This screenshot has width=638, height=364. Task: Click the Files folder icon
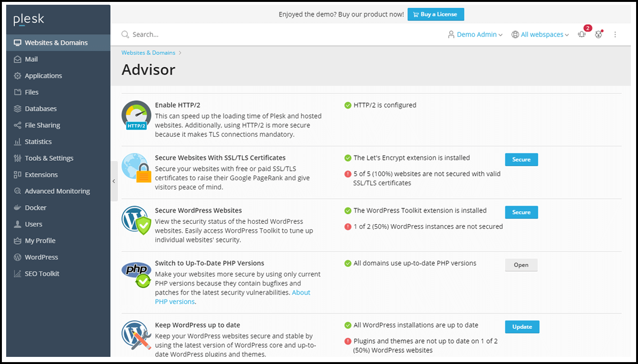pyautogui.click(x=18, y=92)
